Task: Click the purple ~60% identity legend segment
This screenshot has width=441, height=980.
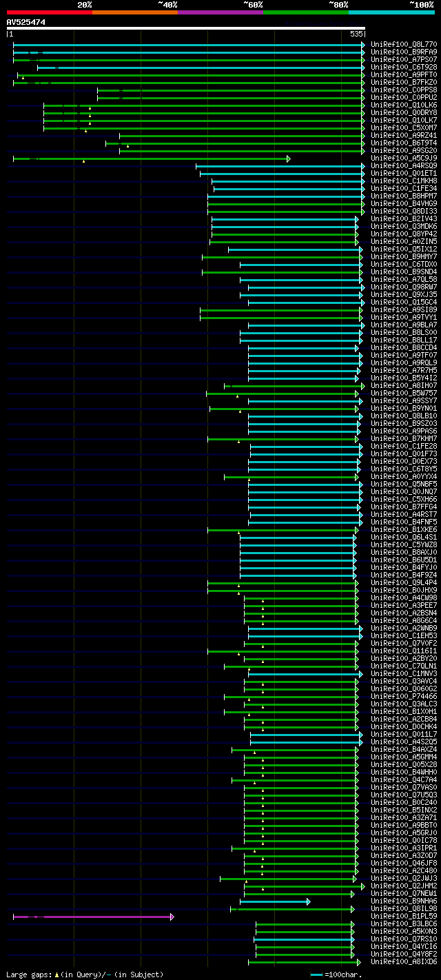Action: tap(220, 12)
